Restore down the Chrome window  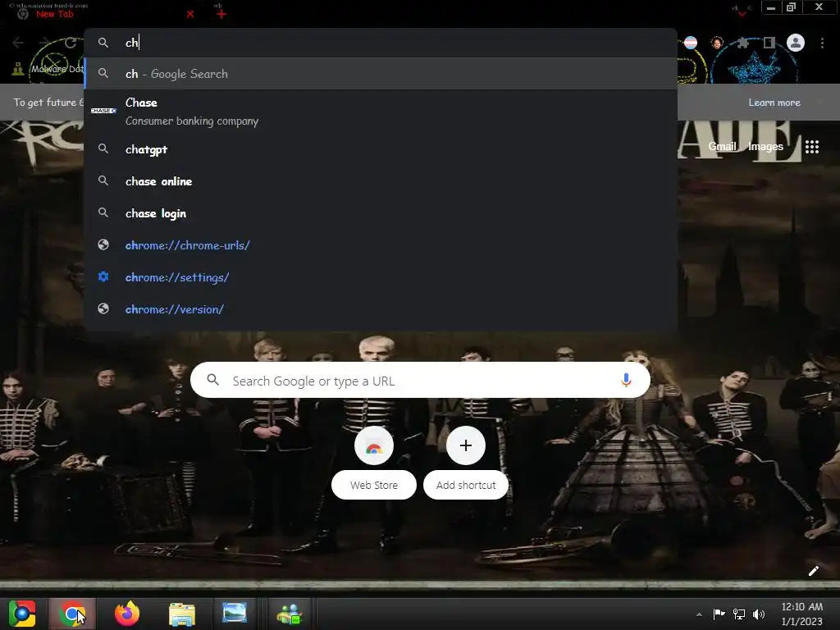point(792,7)
